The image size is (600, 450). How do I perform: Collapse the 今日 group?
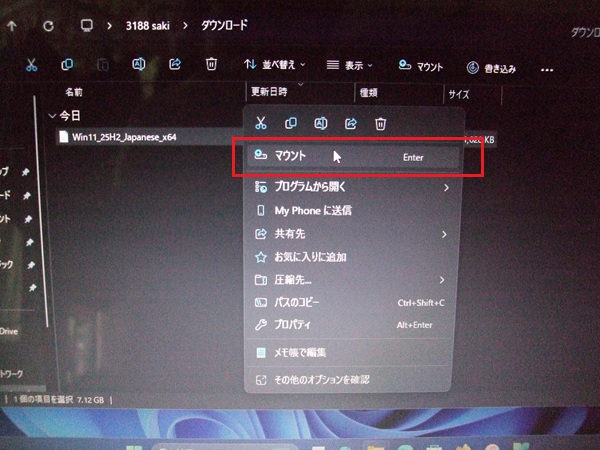click(52, 115)
